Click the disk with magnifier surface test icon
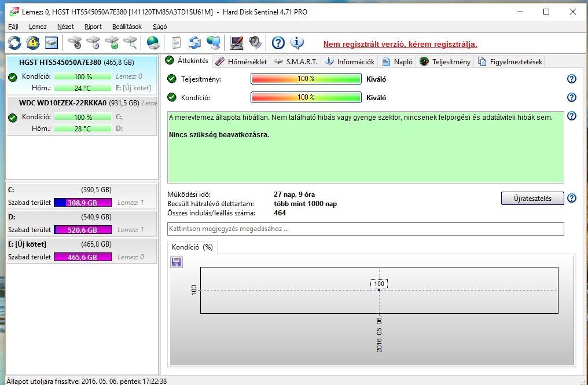Image resolution: width=588 pixels, height=385 pixels. [130, 43]
